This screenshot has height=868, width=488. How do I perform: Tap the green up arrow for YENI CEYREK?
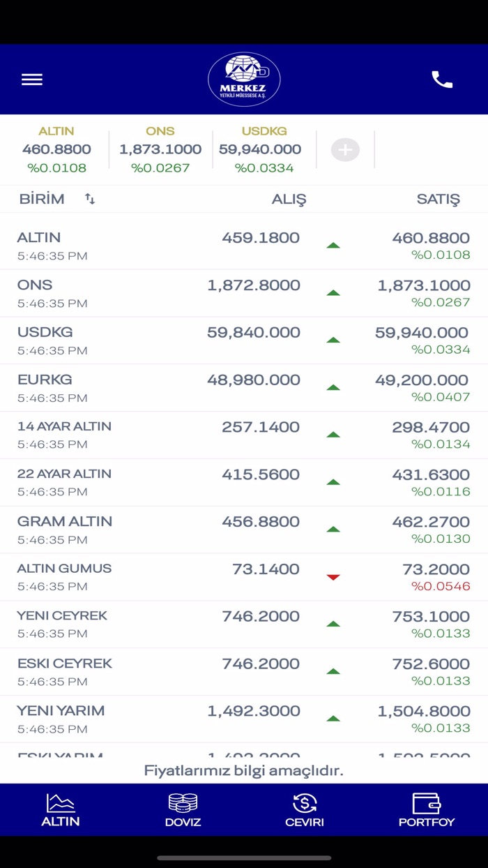coord(333,624)
